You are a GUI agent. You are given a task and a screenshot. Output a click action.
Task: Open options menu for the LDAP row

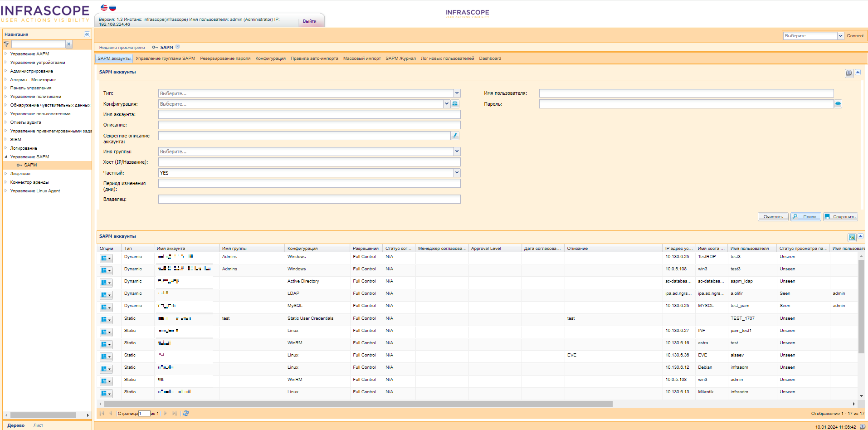click(x=106, y=295)
